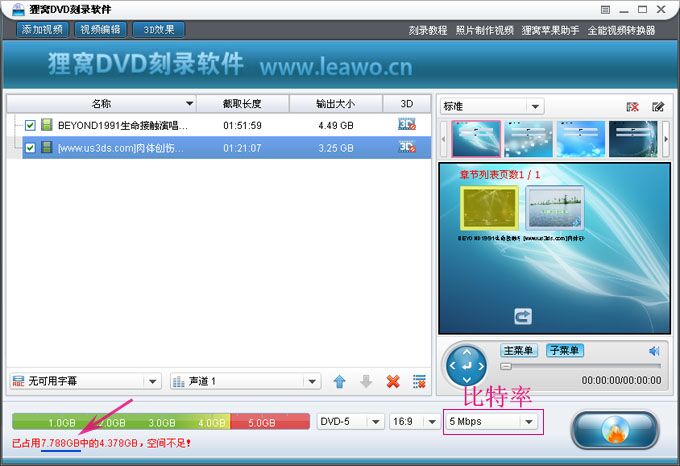Click the left arrow on the navigation pad
This screenshot has height=466, width=680.
[452, 366]
